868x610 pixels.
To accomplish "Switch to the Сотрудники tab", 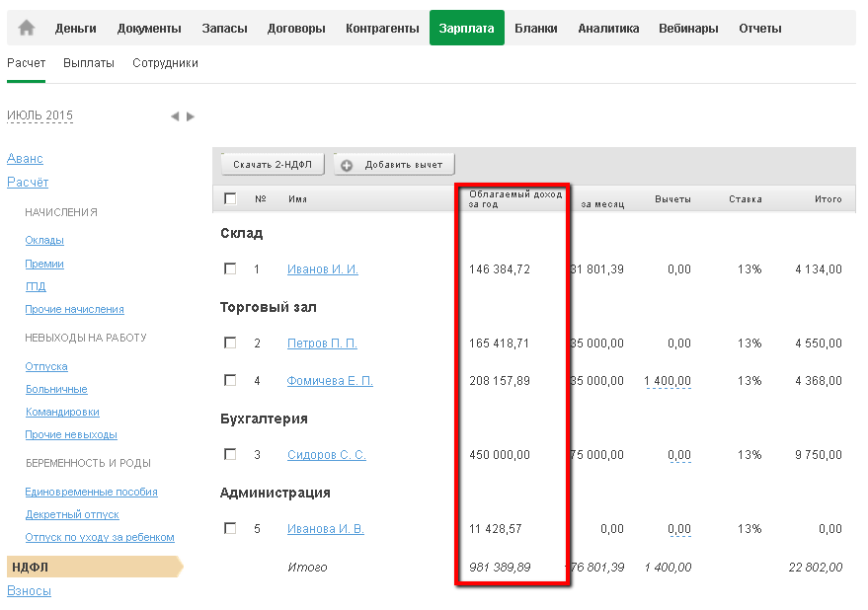I will pos(165,63).
